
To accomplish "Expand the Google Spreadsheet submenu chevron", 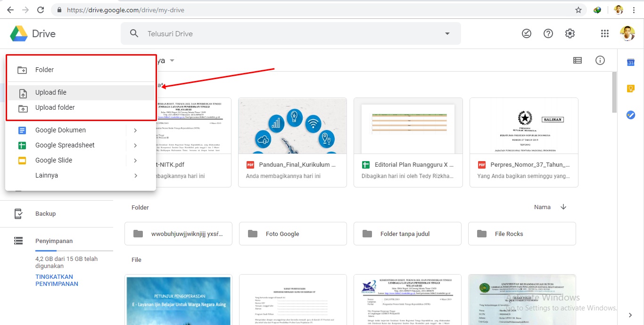I will point(135,145).
